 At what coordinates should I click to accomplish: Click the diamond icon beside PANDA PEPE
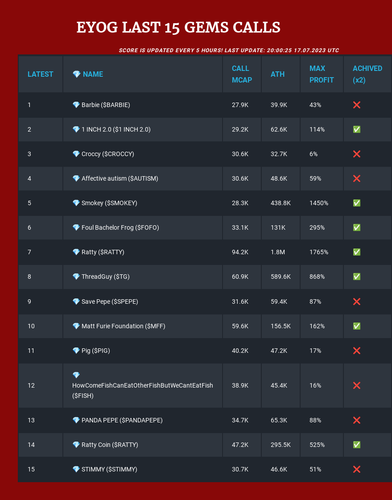pyautogui.click(x=76, y=420)
